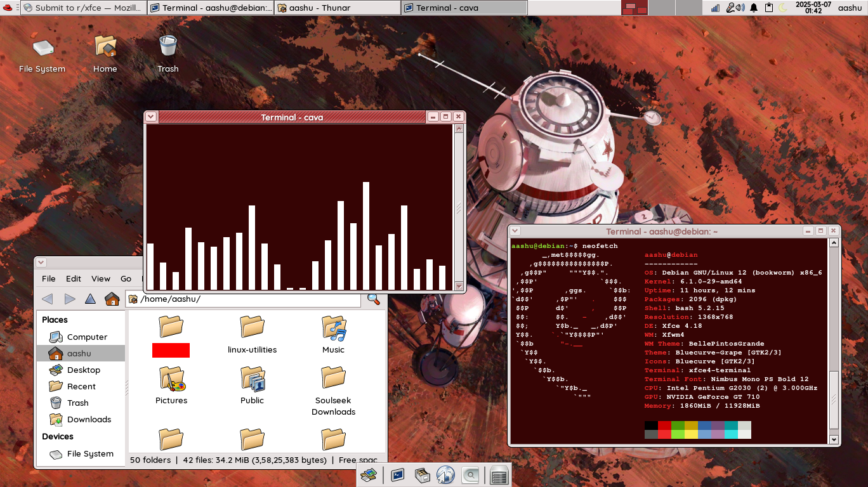Go to parent folder with up arrow
The image size is (868, 487).
pos(91,299)
